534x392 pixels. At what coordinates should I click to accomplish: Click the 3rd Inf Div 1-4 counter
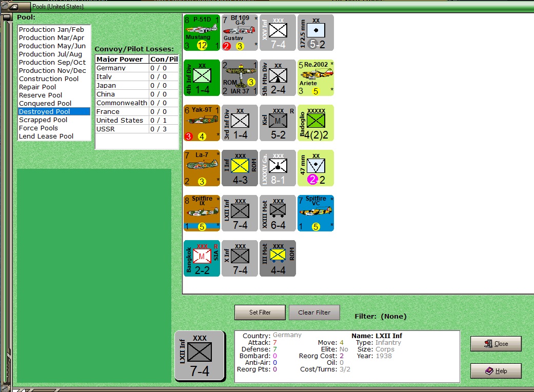pyautogui.click(x=240, y=123)
